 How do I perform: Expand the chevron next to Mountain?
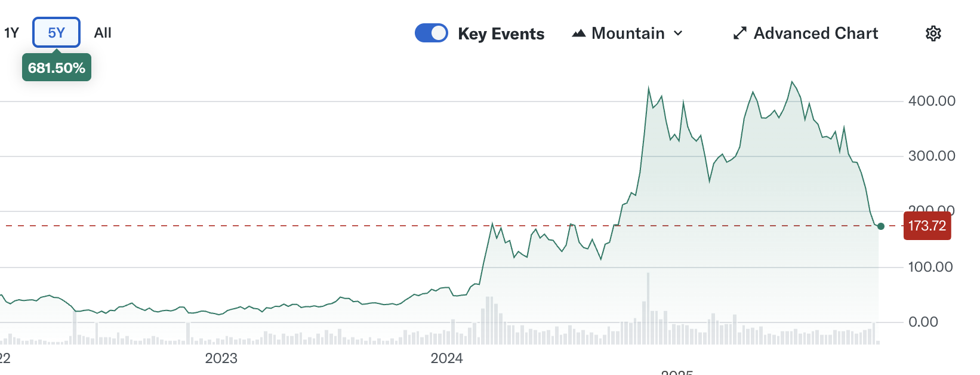coord(678,33)
